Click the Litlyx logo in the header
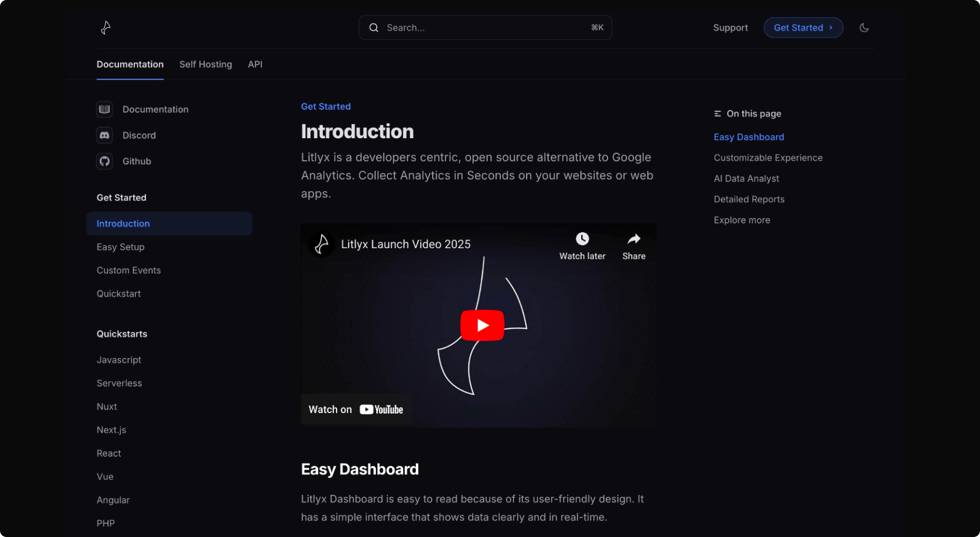Image resolution: width=980 pixels, height=537 pixels. (x=106, y=27)
